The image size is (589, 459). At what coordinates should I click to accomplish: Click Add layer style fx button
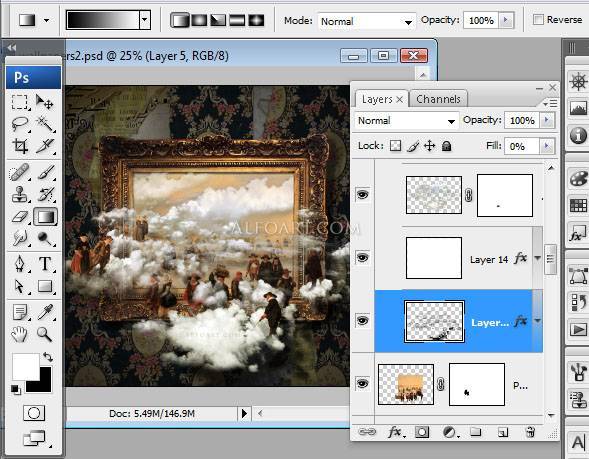[x=396, y=432]
